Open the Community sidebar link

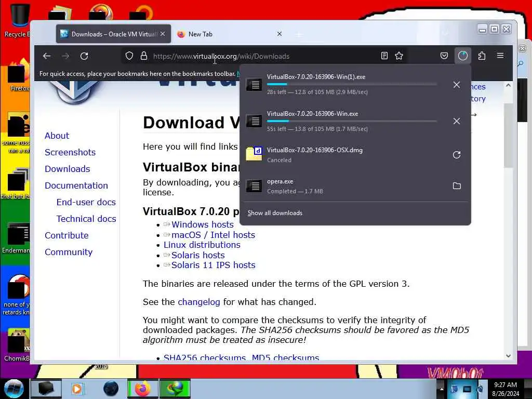[69, 252]
